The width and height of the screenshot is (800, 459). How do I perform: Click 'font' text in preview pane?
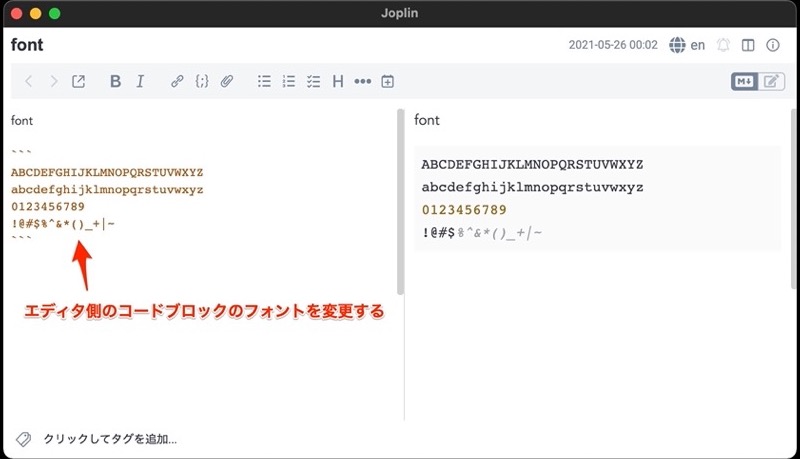[x=427, y=120]
